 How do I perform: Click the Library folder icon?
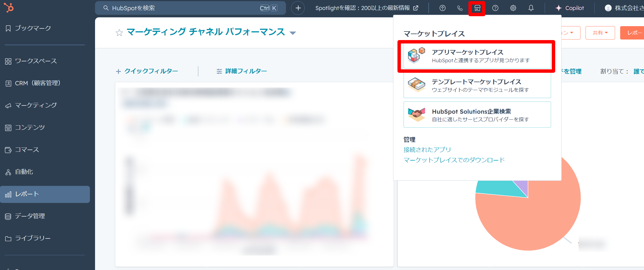[x=8, y=238]
